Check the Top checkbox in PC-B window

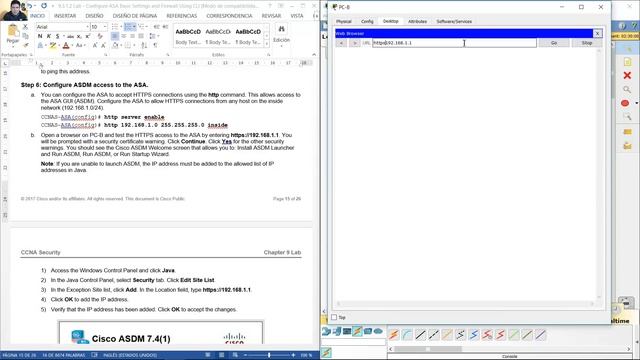[x=334, y=317]
